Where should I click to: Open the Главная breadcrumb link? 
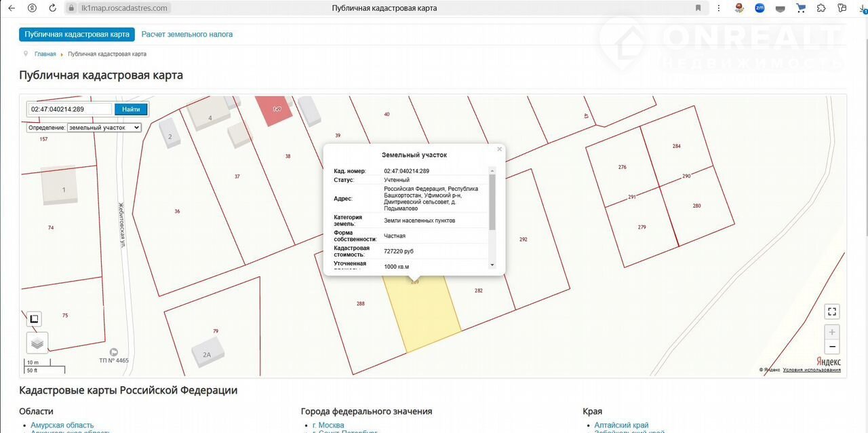pyautogui.click(x=45, y=54)
